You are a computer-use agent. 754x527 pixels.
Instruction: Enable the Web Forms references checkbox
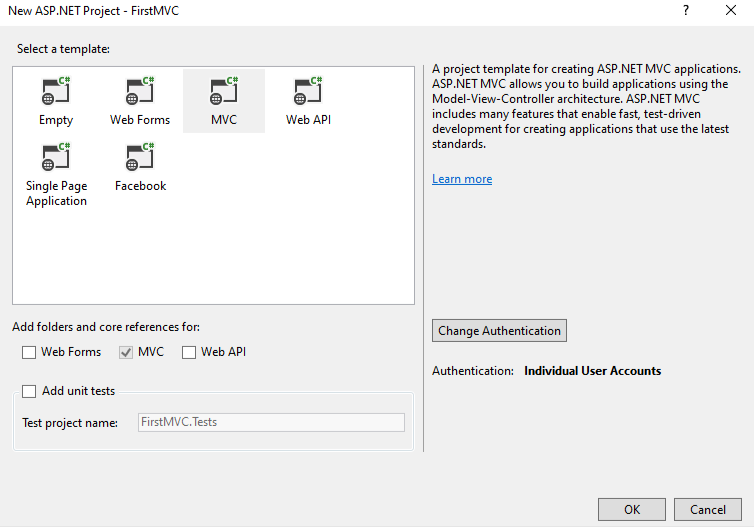[x=29, y=352]
